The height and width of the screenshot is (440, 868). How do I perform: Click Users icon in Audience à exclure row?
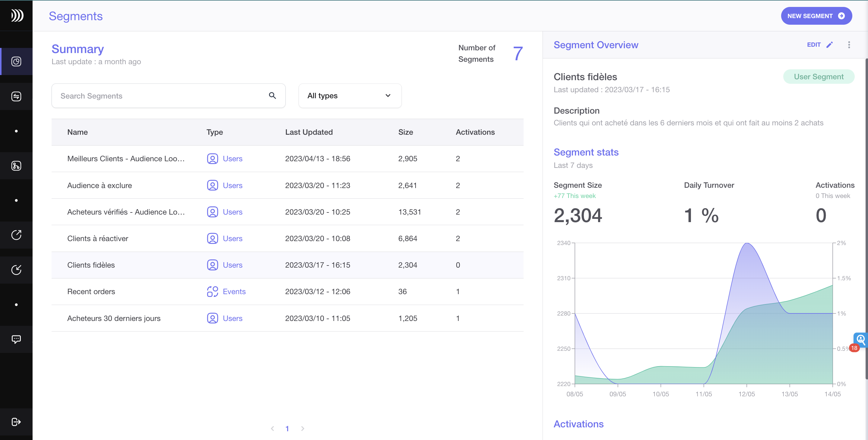pos(212,185)
